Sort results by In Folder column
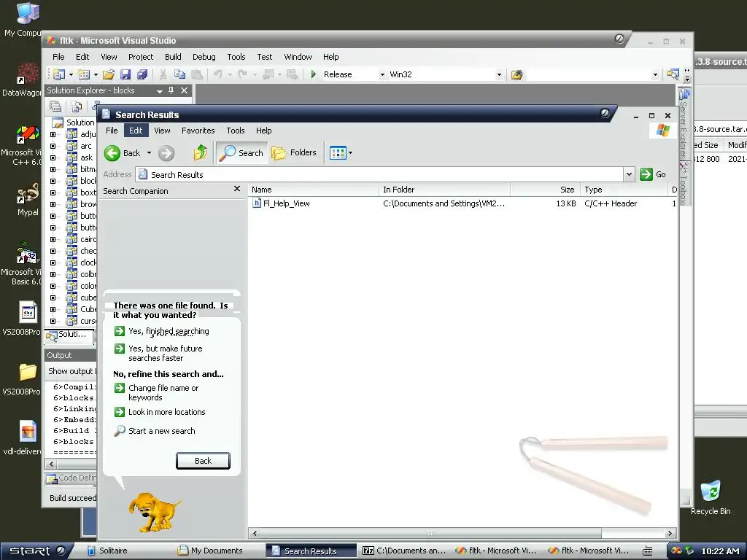Screen dimensions: 747x560 pyautogui.click(x=444, y=190)
